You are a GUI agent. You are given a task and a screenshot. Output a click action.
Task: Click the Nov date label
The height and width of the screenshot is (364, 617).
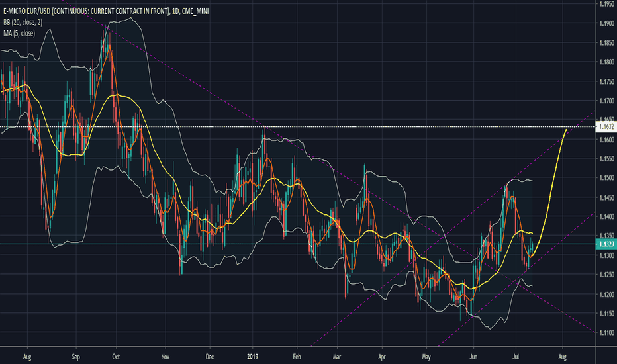click(x=166, y=357)
